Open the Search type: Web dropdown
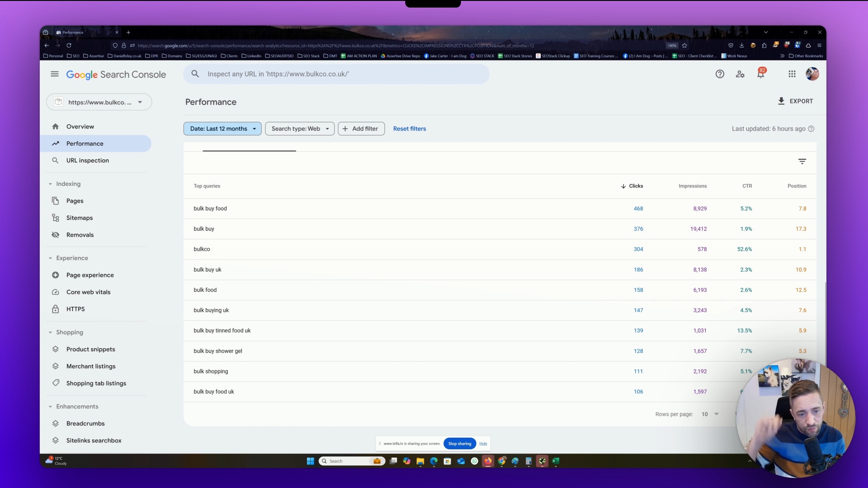 (299, 128)
